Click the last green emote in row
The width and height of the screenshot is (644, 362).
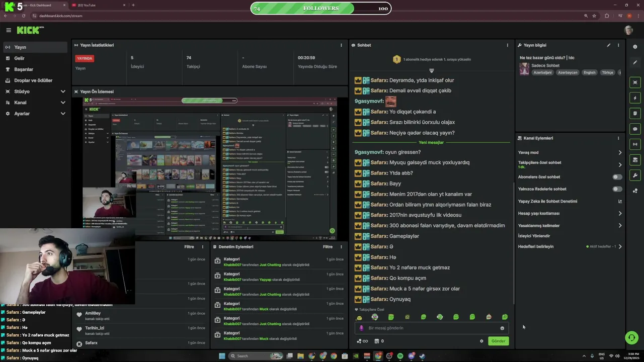click(x=505, y=317)
